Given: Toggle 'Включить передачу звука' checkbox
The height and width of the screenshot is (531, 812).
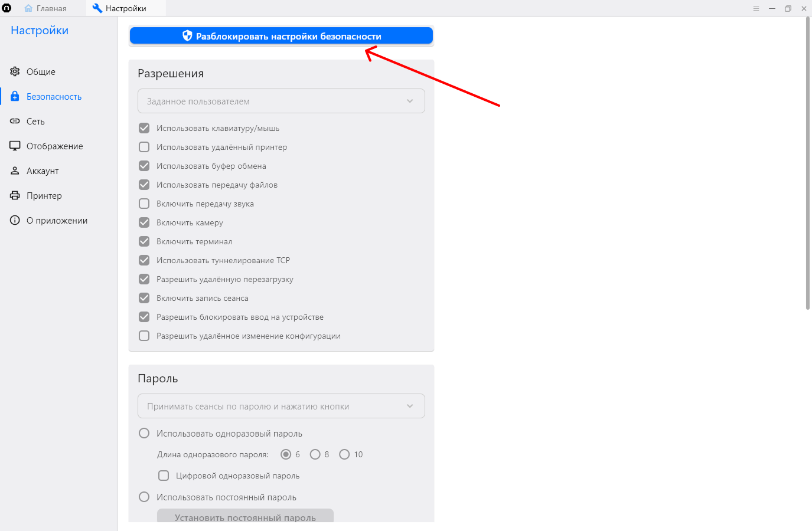Looking at the screenshot, I should click(144, 204).
